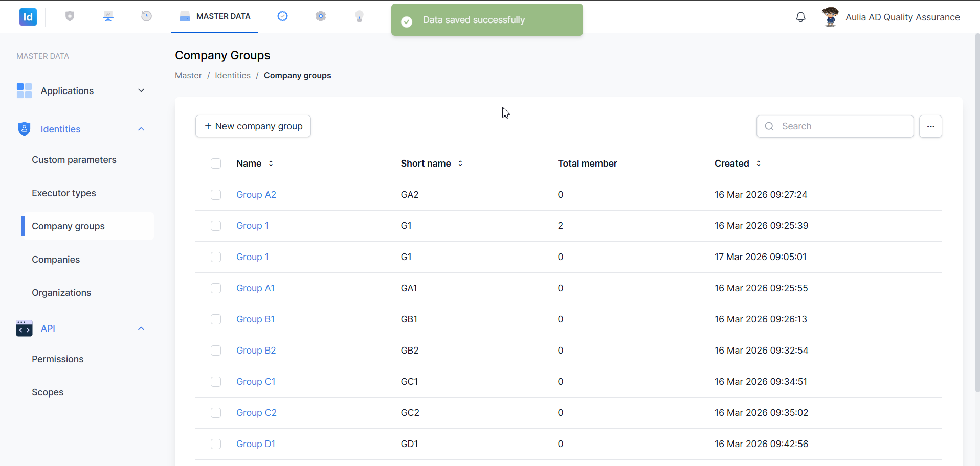Sort by Name column arrows
Image resolution: width=980 pixels, height=466 pixels.
tap(271, 164)
